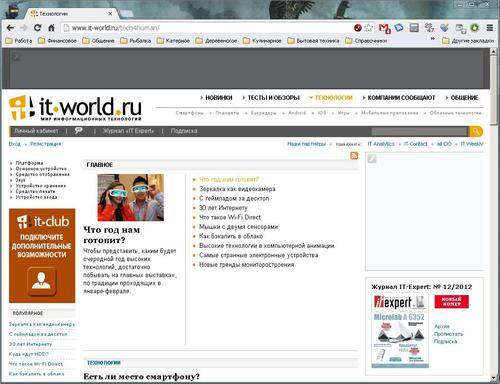Open the Бытовая техника bookmarks folder
This screenshot has width=500, height=384.
pos(313,41)
